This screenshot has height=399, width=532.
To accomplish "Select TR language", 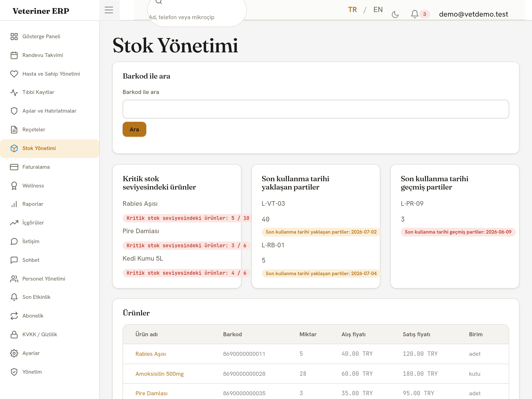I will (x=352, y=10).
